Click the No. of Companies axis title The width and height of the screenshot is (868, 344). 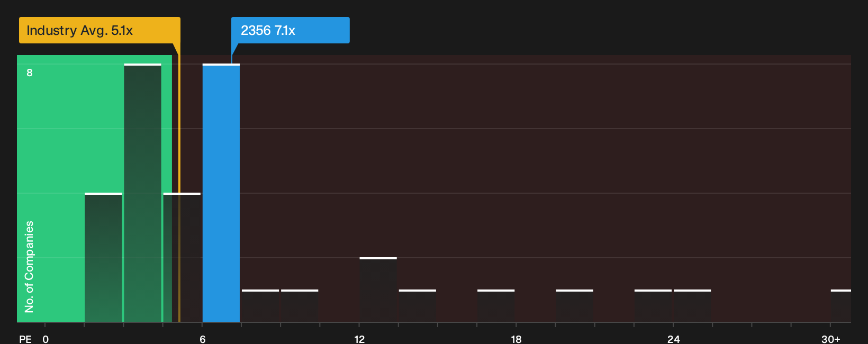tap(29, 267)
